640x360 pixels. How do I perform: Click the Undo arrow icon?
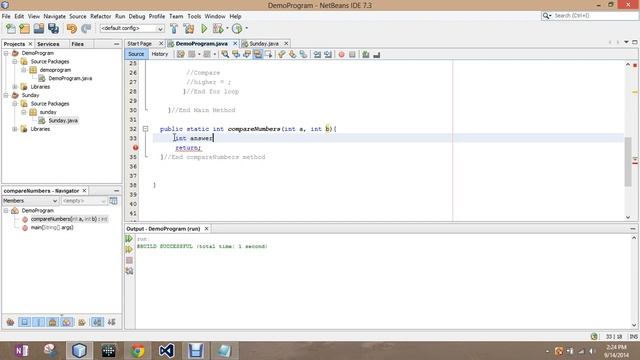tap(72, 29)
